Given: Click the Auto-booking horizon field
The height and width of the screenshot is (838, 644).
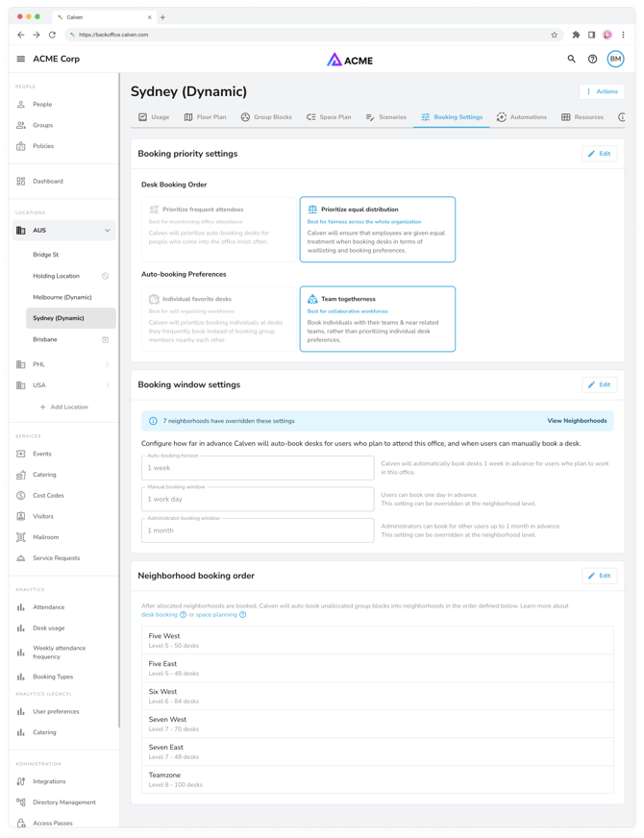Looking at the screenshot, I should [x=258, y=468].
